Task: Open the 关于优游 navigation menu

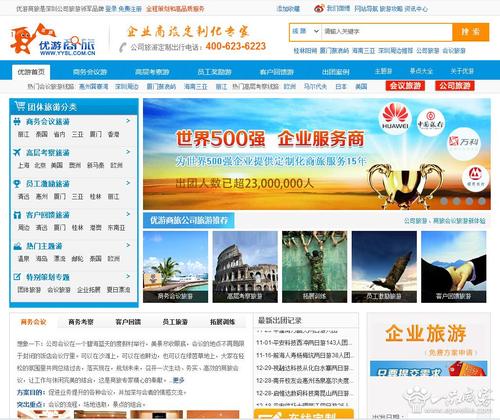Action: [462, 71]
